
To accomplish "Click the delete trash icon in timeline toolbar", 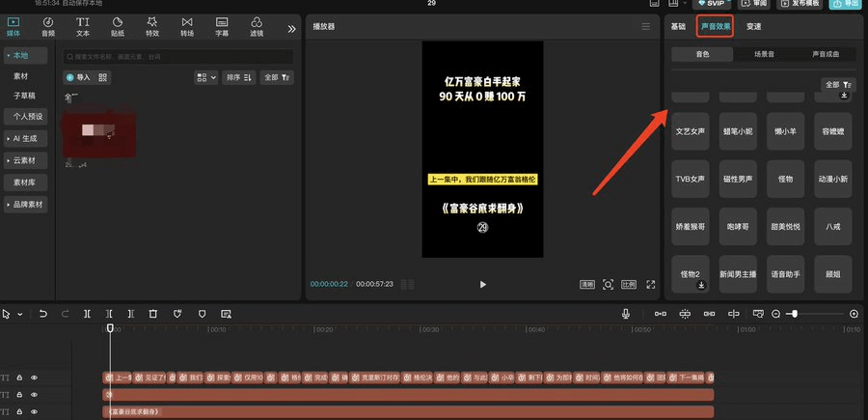I will pyautogui.click(x=153, y=314).
